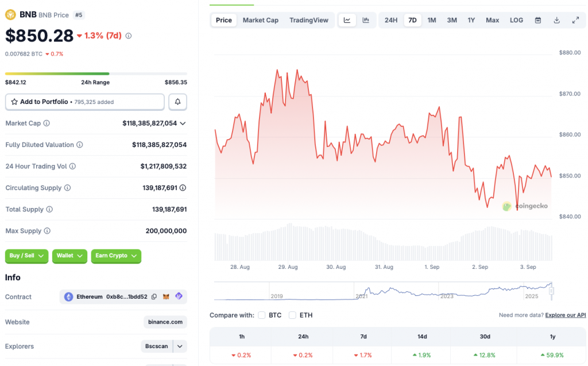This screenshot has height=366, width=588.
Task: Select the 1M time range
Action: click(432, 20)
